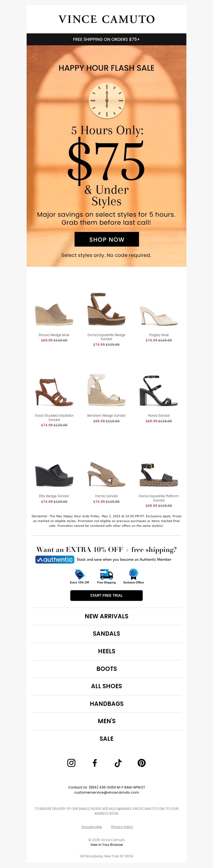Click the Unsubscribe link
213x868 pixels.
[x=92, y=827]
